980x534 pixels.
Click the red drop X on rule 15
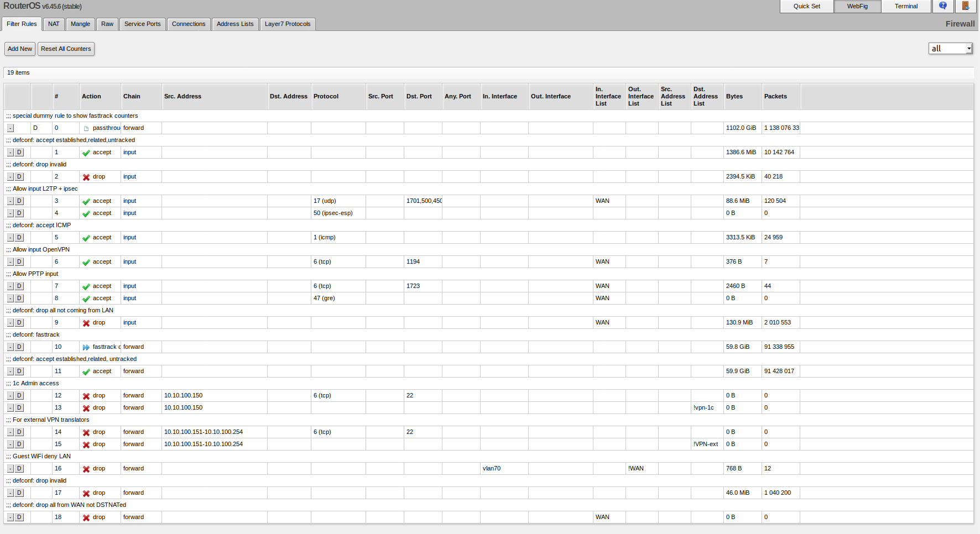86,444
